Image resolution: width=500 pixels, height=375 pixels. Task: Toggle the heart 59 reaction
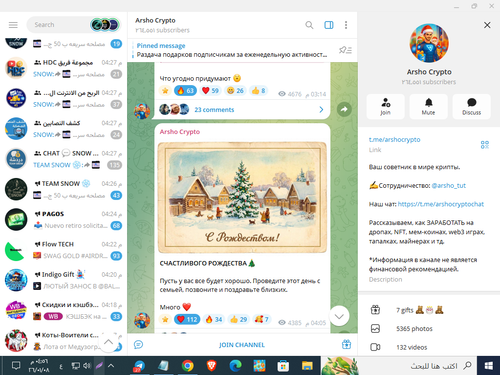click(210, 91)
